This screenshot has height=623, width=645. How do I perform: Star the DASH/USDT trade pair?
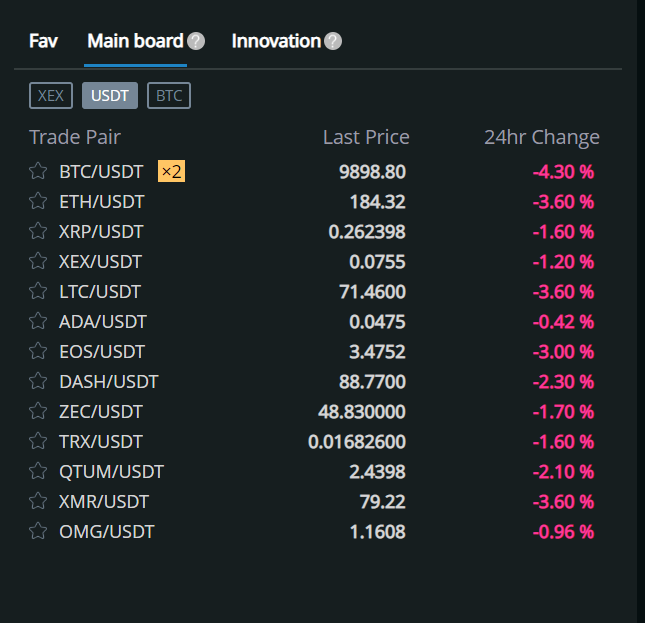click(38, 381)
